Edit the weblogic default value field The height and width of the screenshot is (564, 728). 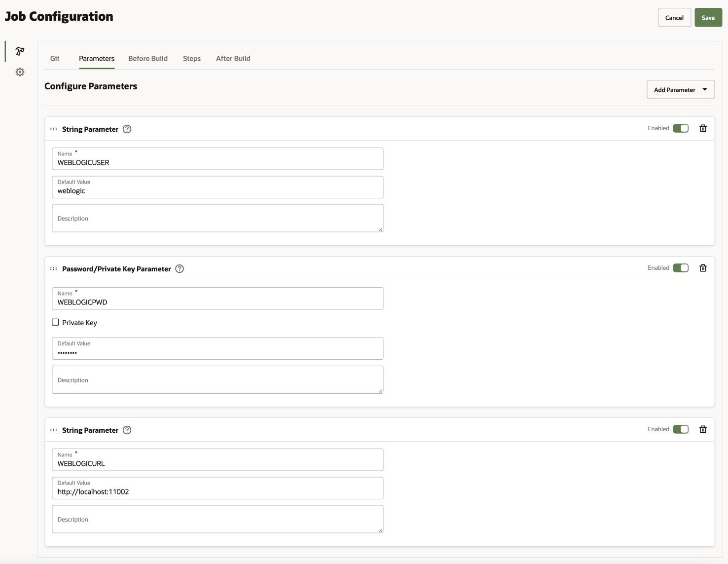pos(218,187)
